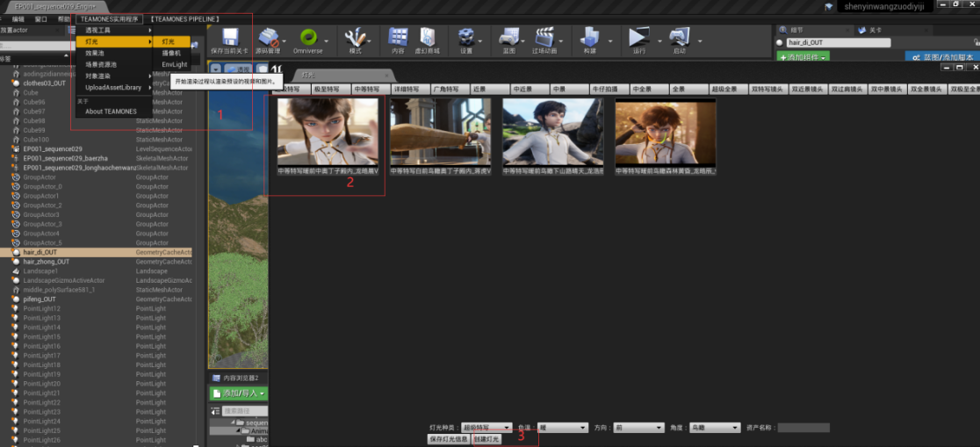Open the 添加/导入 dropdown button
This screenshot has width=980, height=447.
238,394
